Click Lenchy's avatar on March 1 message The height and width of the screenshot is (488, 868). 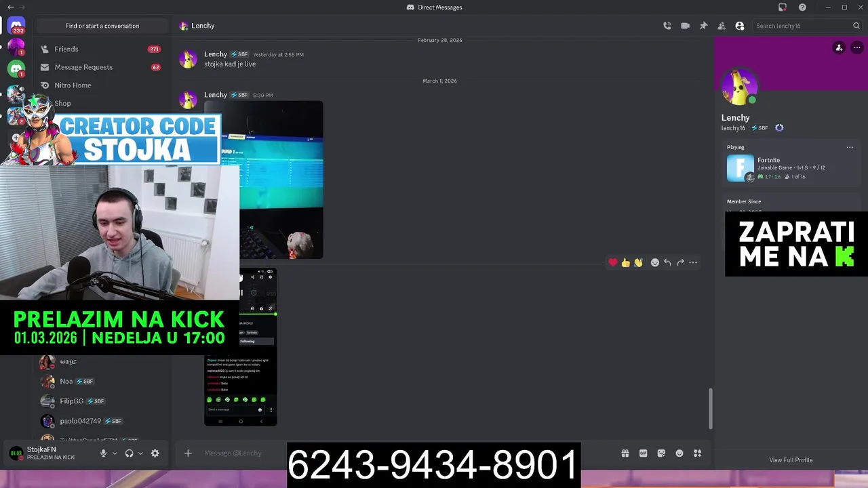(x=188, y=100)
